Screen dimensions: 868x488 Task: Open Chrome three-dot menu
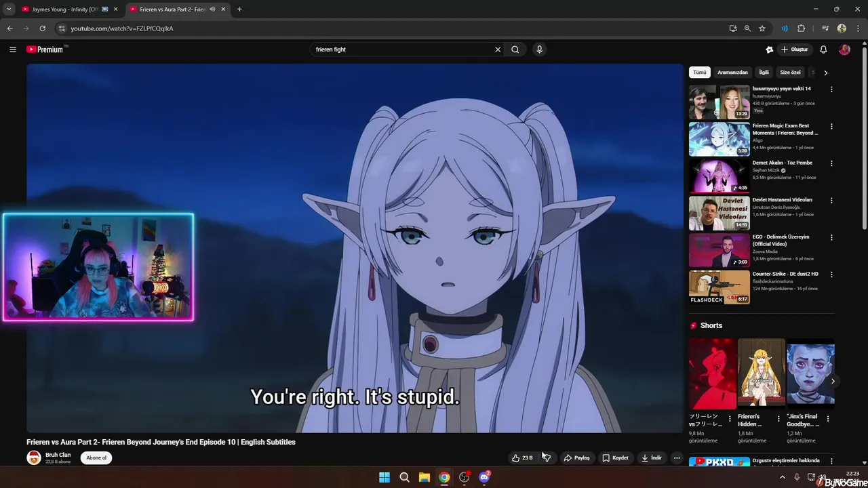(x=858, y=28)
